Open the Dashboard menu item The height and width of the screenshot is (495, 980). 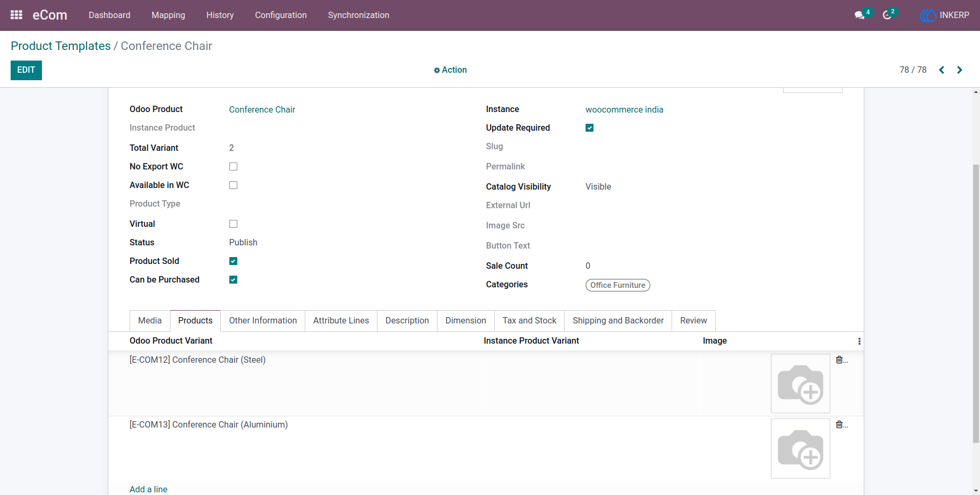[109, 15]
